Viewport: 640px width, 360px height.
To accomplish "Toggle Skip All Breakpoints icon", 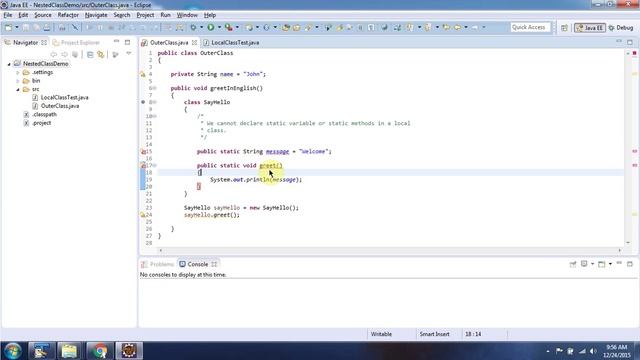I will [75, 27].
